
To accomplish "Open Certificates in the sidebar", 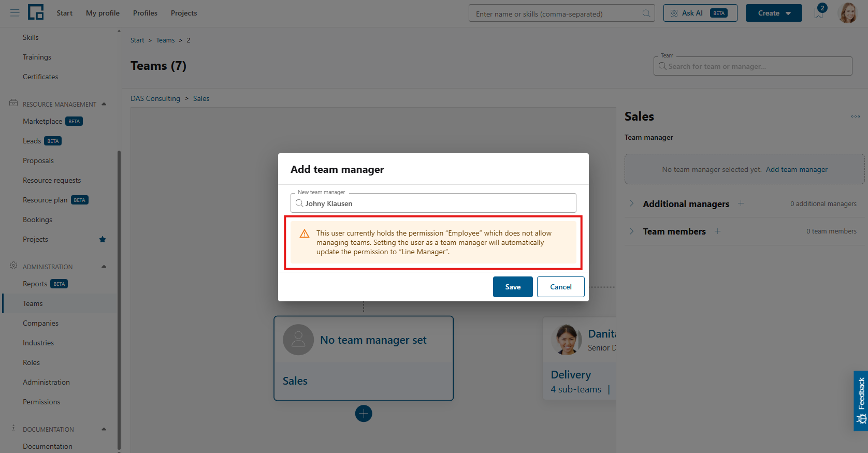I will pos(40,77).
